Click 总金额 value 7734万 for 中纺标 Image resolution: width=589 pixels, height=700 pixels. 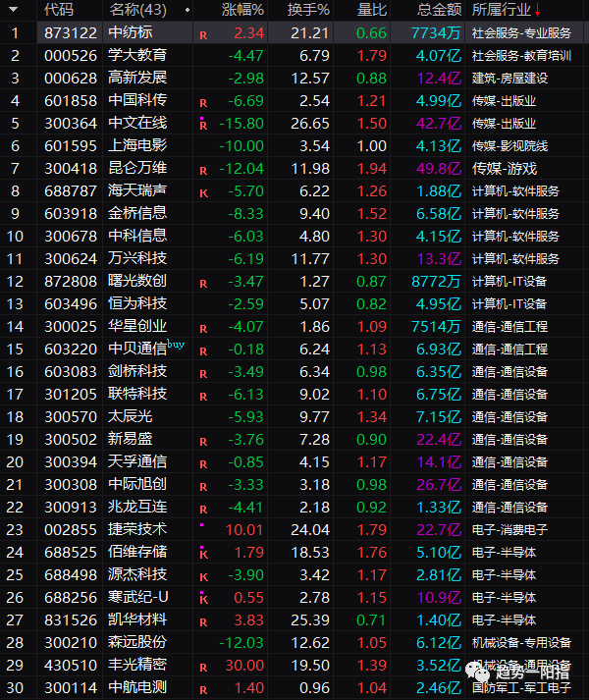(436, 33)
